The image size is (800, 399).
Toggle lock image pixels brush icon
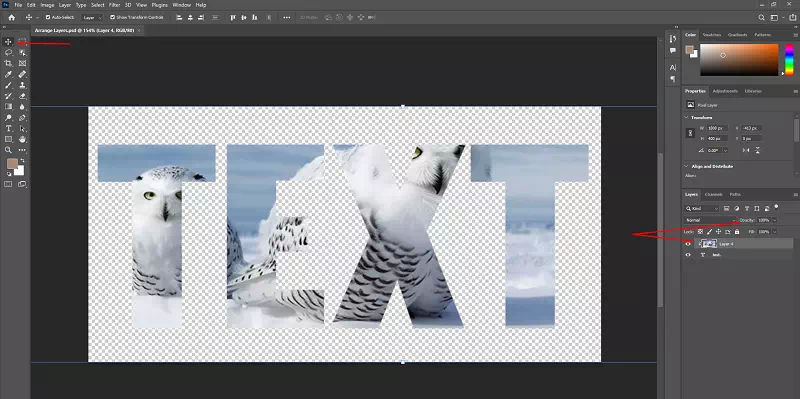[710, 232]
